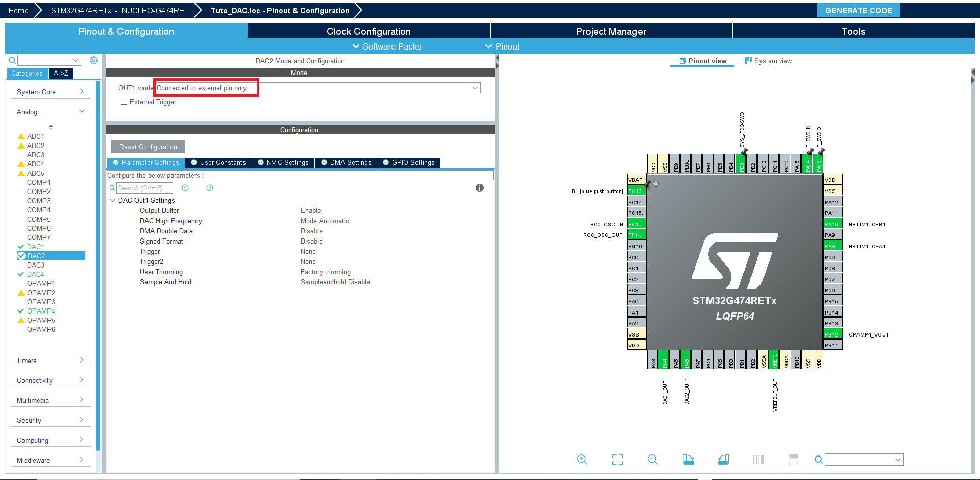Select pin PA4 DAC1_OUT1 on the chip
The height and width of the screenshot is (480, 980).
pyautogui.click(x=664, y=359)
